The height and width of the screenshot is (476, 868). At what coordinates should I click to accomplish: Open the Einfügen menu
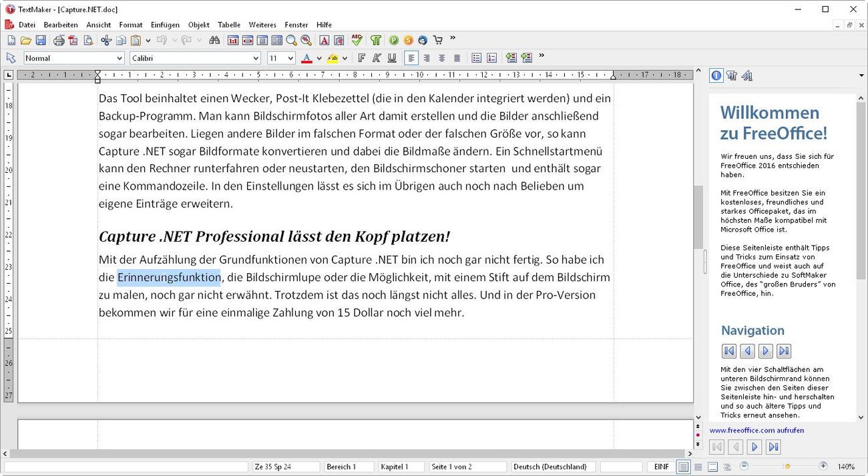pos(164,25)
